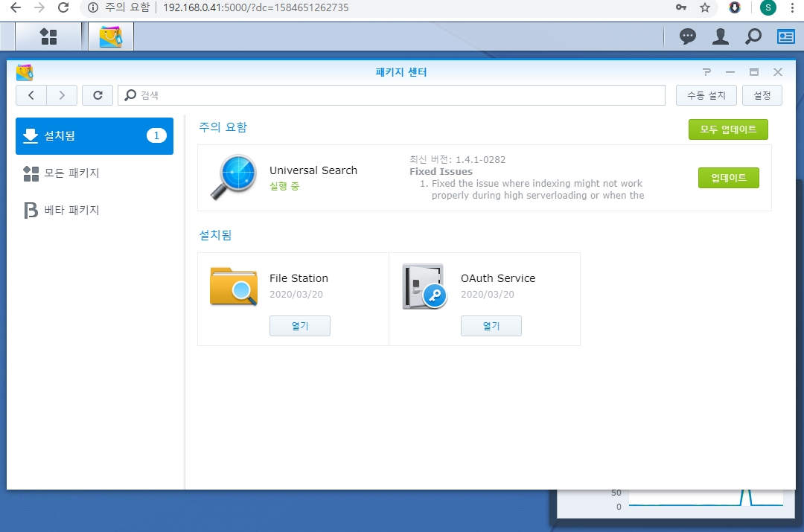Go back in browser history
The width and height of the screenshot is (804, 532).
point(16,7)
